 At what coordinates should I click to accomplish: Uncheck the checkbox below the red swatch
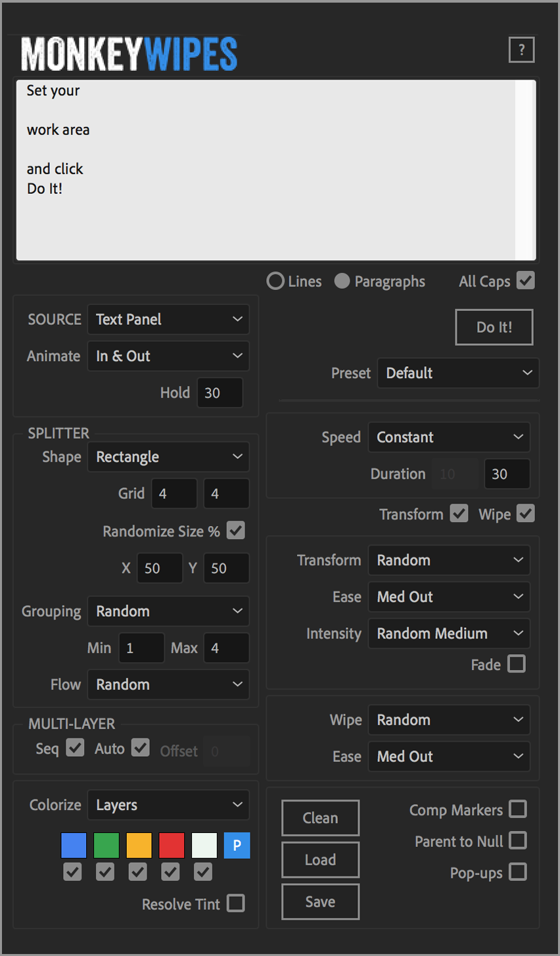171,872
